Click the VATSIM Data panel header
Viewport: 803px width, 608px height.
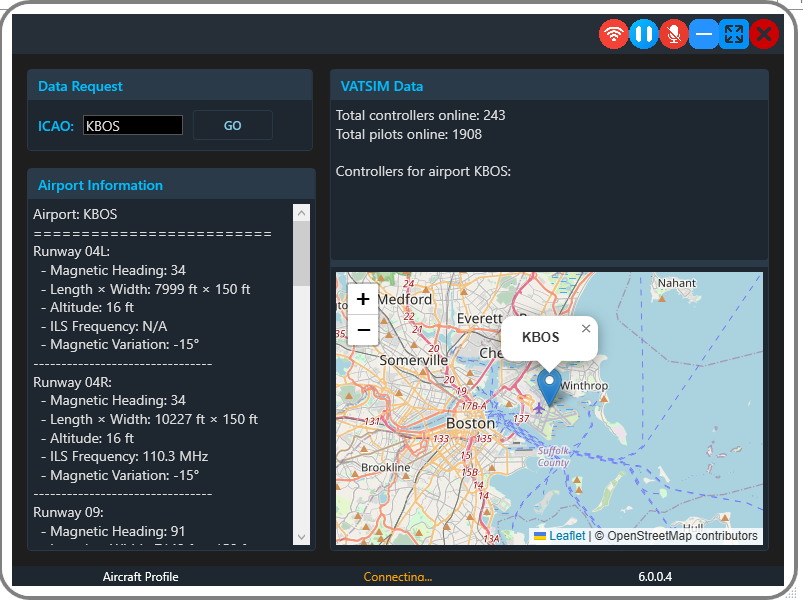(550, 86)
